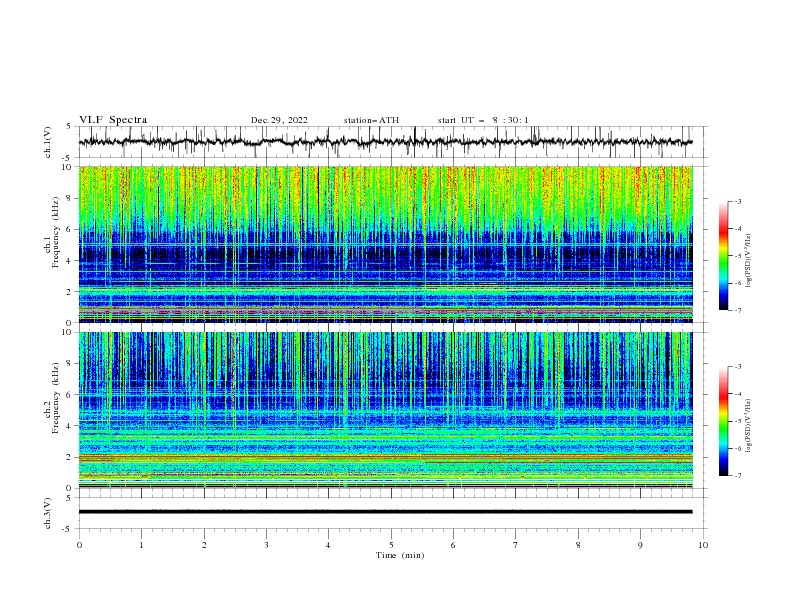Viewport: 792px width, 612px height.
Task: Click the ch.2 frequency tick label "6"
Action: (71, 395)
